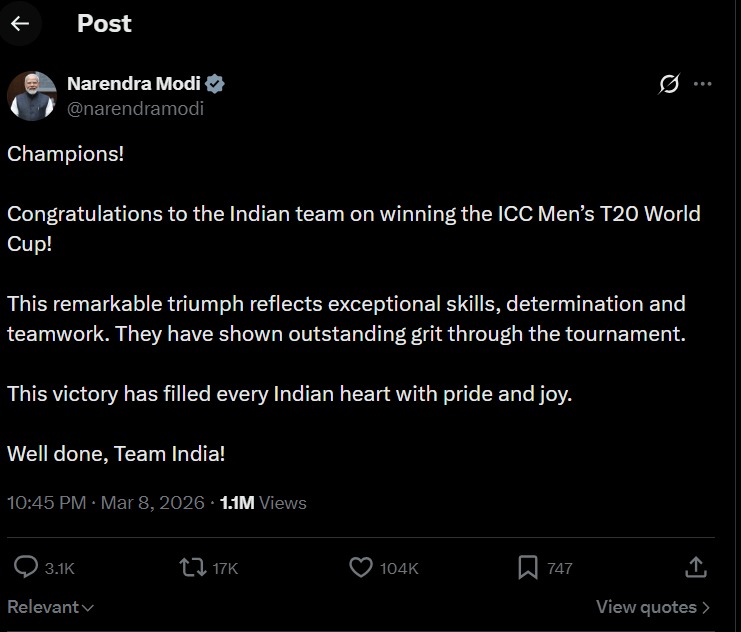Click the 10:45 PM Mar 8, 2026 timestamp

[x=105, y=503]
